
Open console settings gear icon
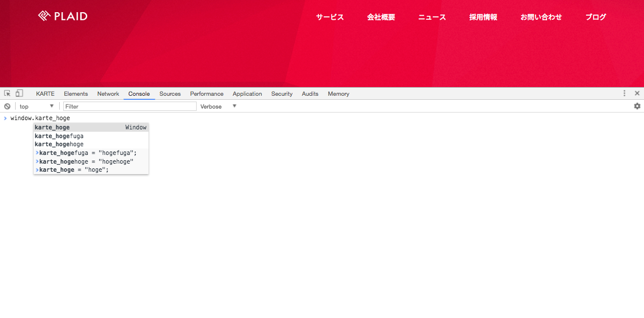pyautogui.click(x=637, y=106)
